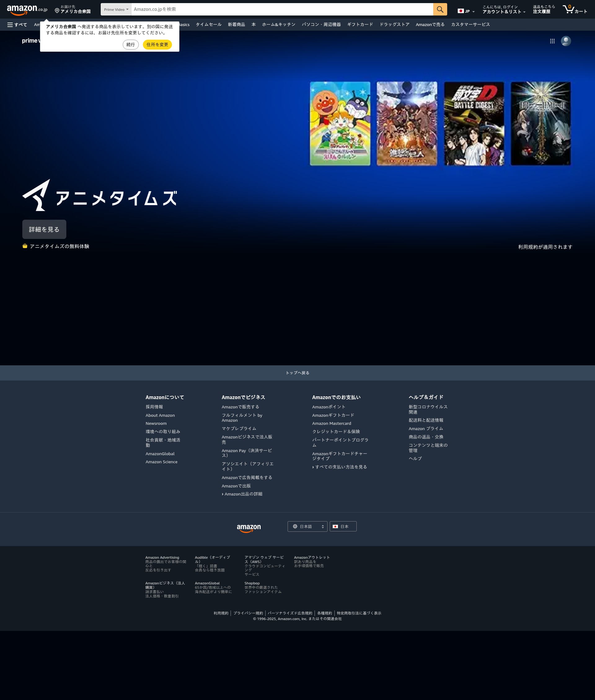This screenshot has height=700, width=595.
Task: Open 採用情報 footer link
Action: 154,407
